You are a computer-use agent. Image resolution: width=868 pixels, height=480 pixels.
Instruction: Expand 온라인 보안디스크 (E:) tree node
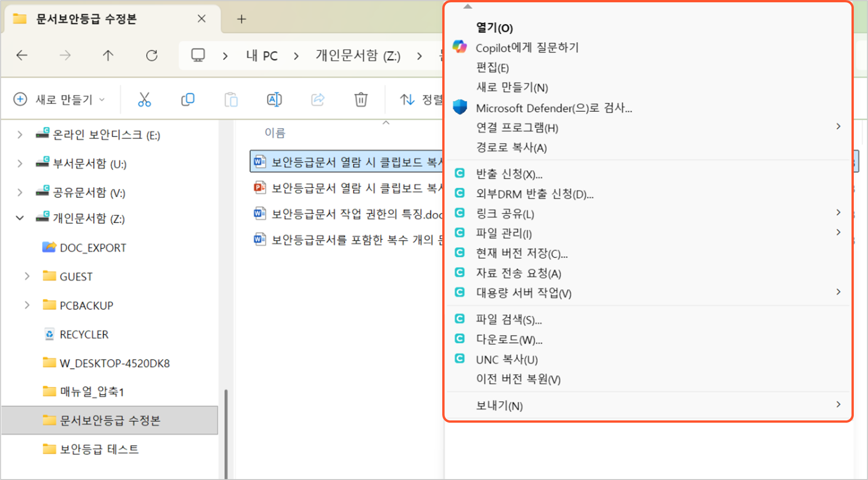(20, 135)
